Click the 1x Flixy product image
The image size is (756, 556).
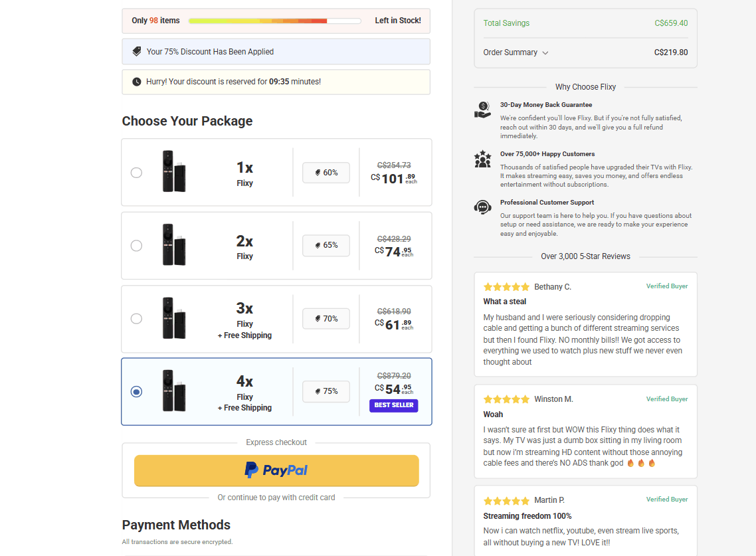point(174,171)
